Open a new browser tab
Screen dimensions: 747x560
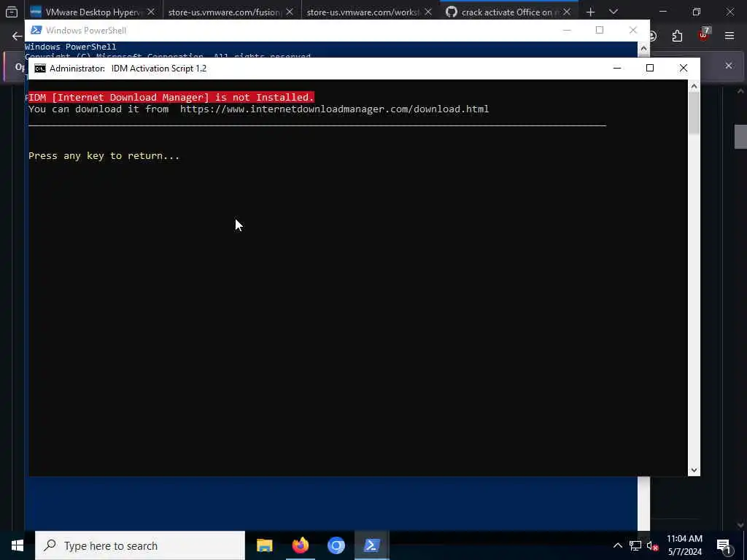pos(591,12)
